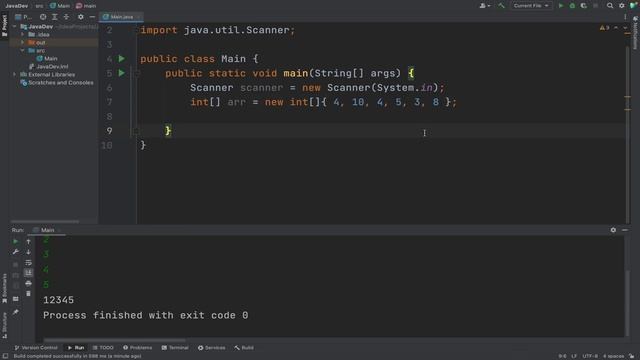Open the TODO tool window

pos(103,348)
